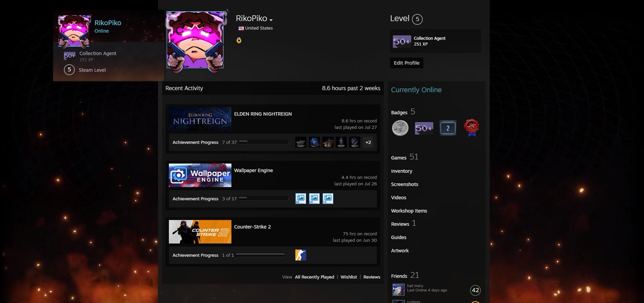Click the 'Currently Online' status text
Image resolution: width=644 pixels, height=303 pixels.
pos(416,90)
